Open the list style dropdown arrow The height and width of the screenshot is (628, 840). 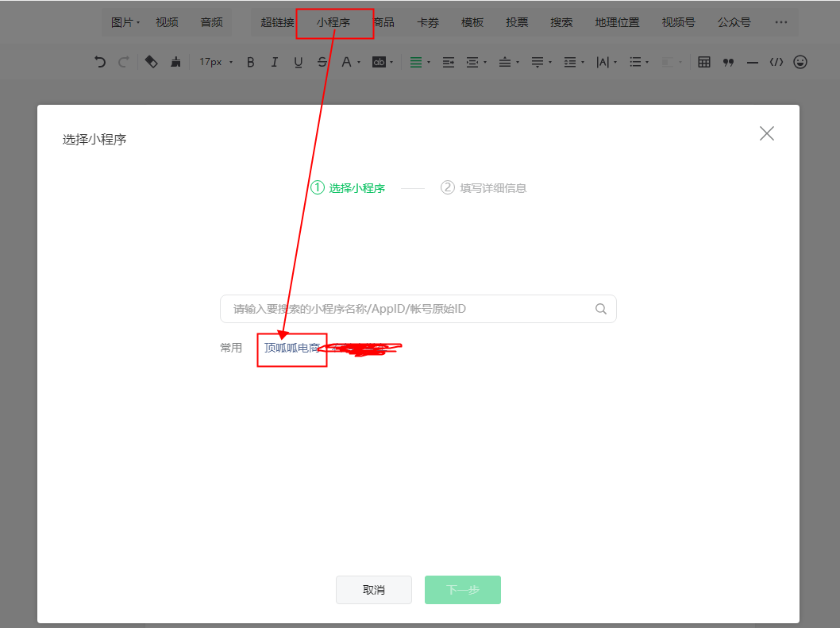(647, 63)
